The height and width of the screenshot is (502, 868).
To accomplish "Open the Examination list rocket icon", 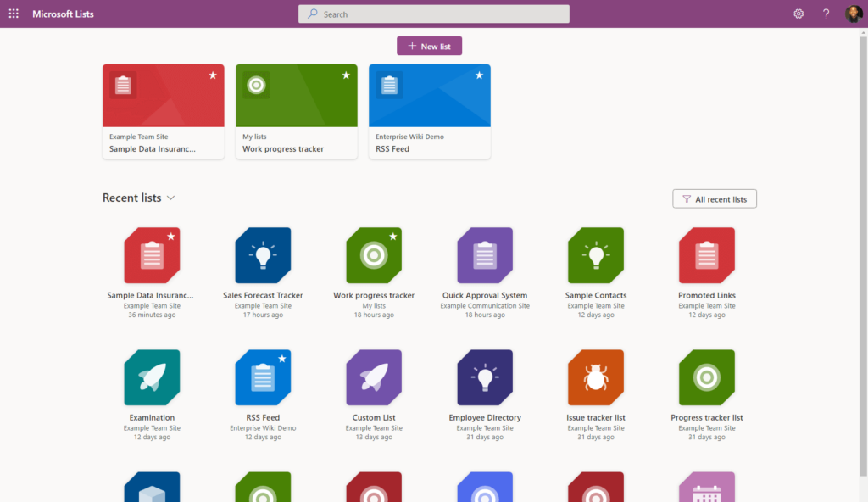I will tap(152, 377).
